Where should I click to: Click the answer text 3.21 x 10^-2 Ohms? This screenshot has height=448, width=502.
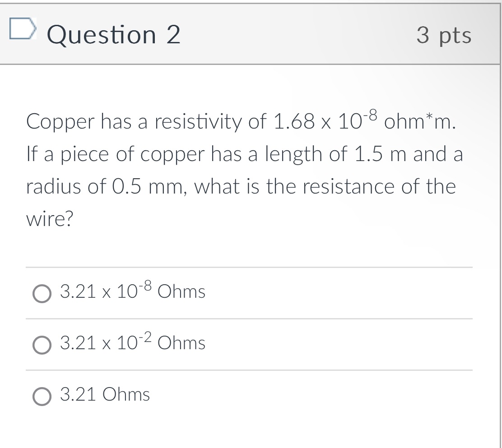coord(132,344)
